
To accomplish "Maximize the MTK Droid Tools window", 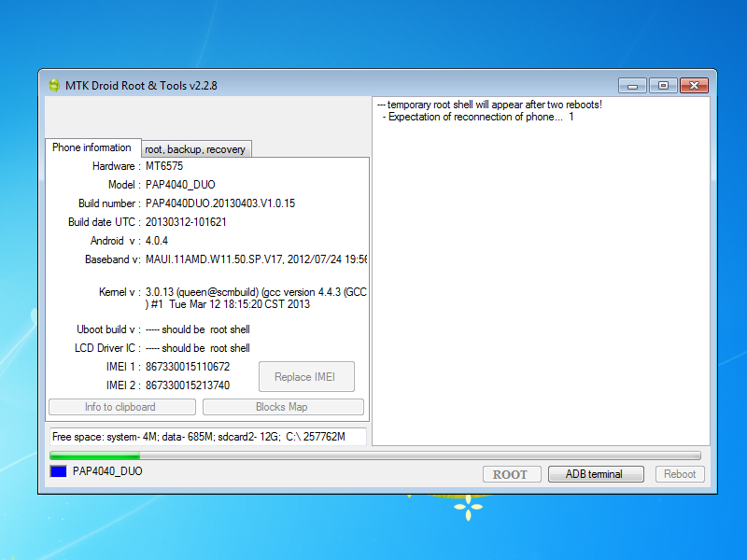I will click(x=662, y=85).
